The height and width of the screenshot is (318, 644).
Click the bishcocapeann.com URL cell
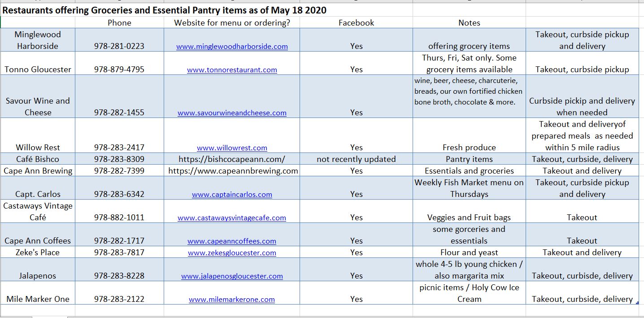pos(232,159)
